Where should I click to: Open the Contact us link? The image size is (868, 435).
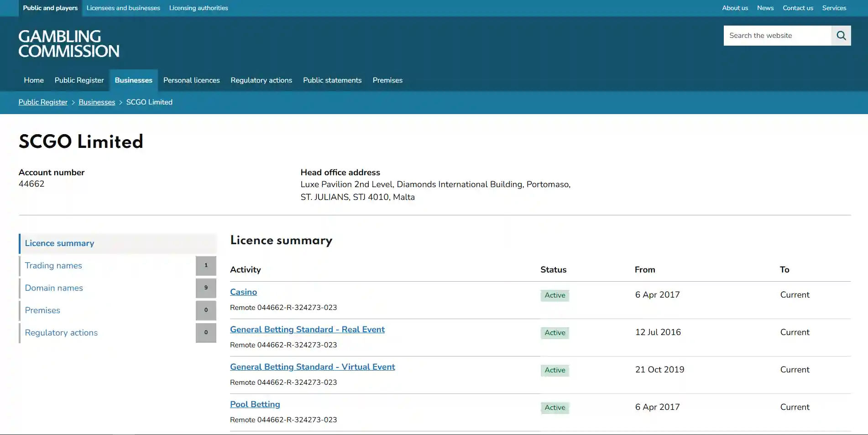[798, 8]
